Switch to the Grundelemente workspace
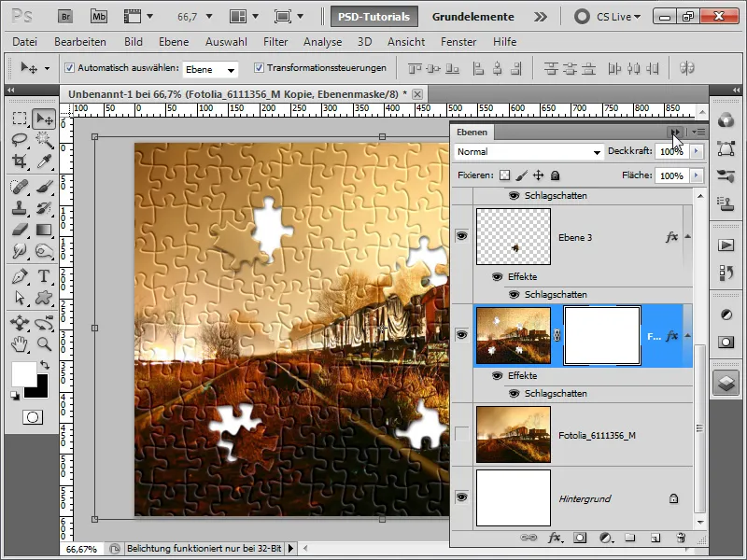 point(473,17)
